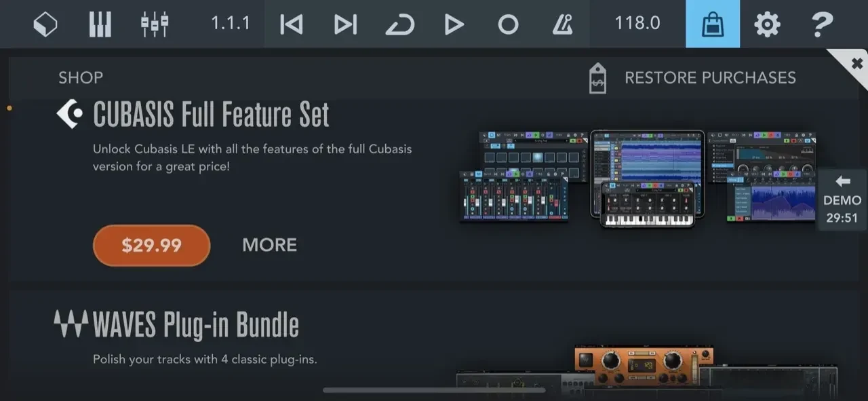This screenshot has height=401, width=868.
Task: Click the DEMO 29:51 timer tab
Action: 842,201
